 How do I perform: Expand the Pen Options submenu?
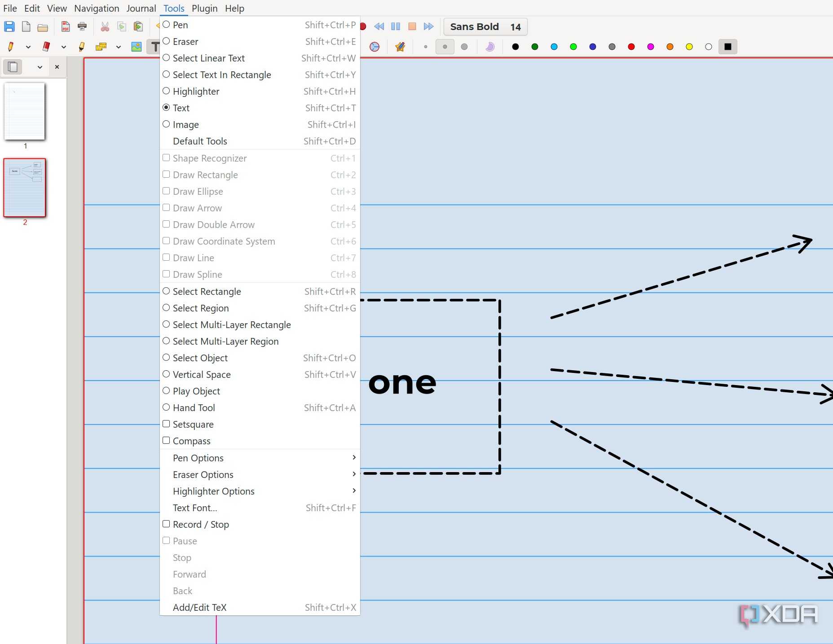pyautogui.click(x=260, y=458)
